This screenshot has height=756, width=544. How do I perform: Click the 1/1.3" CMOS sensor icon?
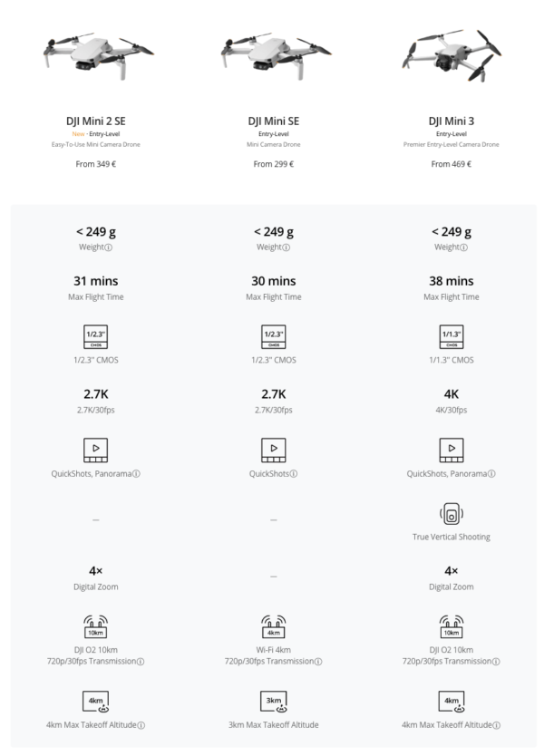pyautogui.click(x=451, y=335)
